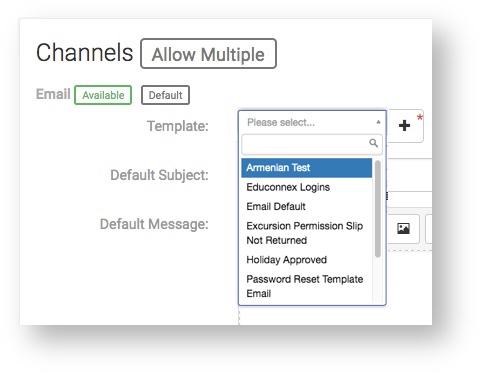Select Holiday Approved template option
480x373 pixels.
click(307, 260)
